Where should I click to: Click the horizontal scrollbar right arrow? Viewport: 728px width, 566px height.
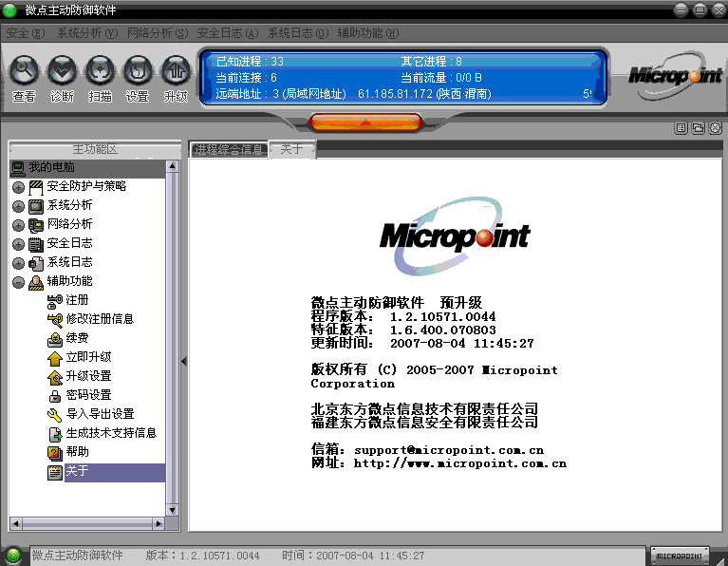point(159,524)
